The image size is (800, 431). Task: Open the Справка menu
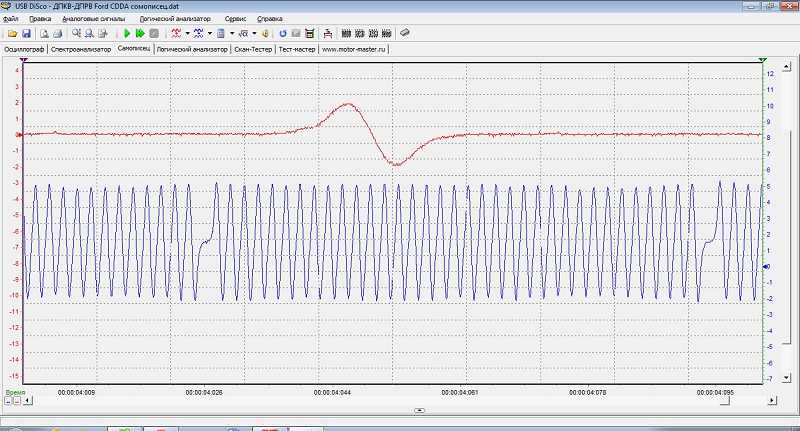tap(269, 19)
